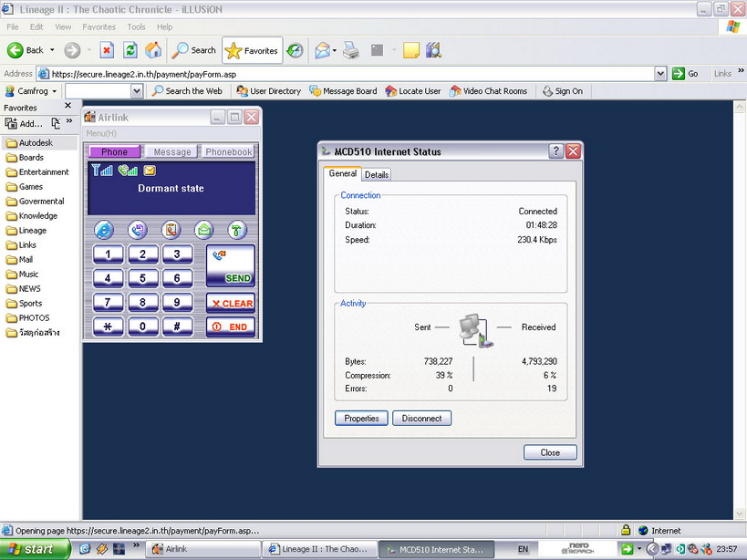The image size is (747, 560).
Task: Open Mail button dropdown arrow
Action: click(x=335, y=50)
